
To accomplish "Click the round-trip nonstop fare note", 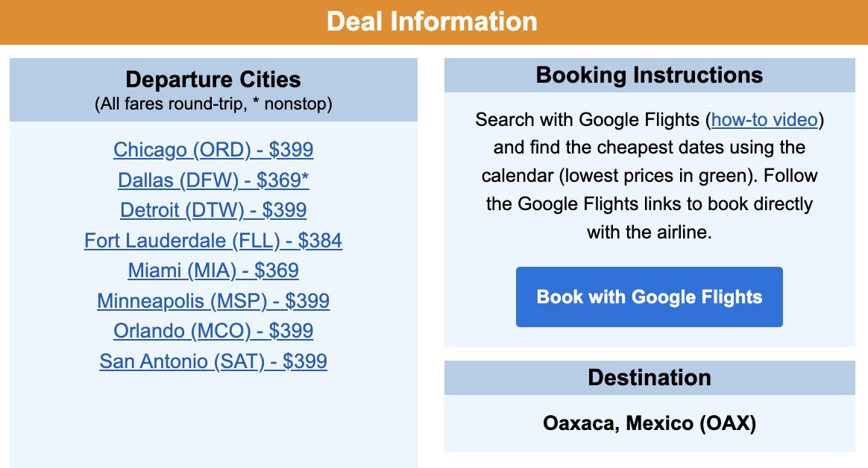I will point(213,104).
